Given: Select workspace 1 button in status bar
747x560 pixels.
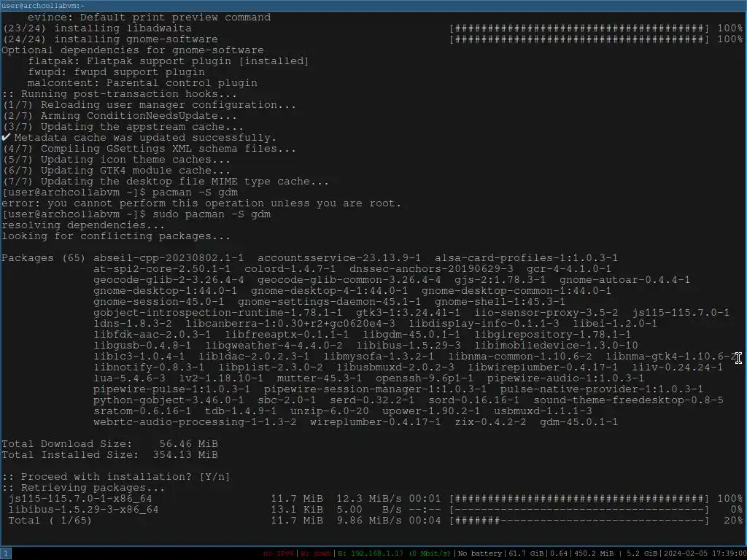Looking at the screenshot, I should [5, 553].
